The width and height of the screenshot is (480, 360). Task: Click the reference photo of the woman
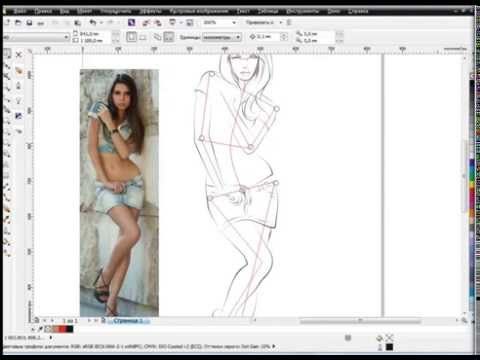click(119, 193)
